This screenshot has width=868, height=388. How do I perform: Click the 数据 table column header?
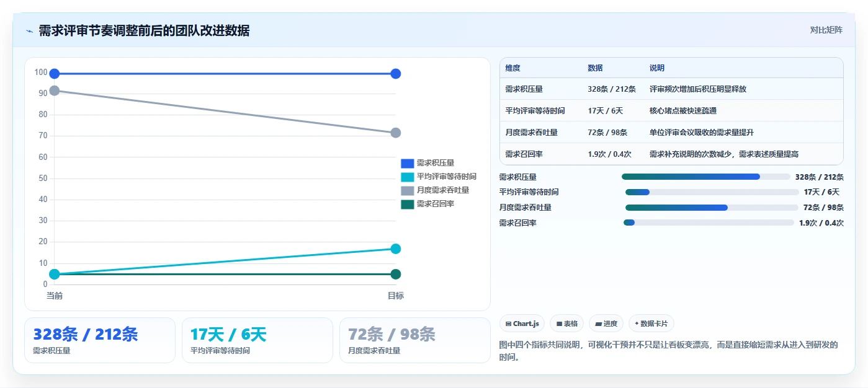pyautogui.click(x=595, y=68)
